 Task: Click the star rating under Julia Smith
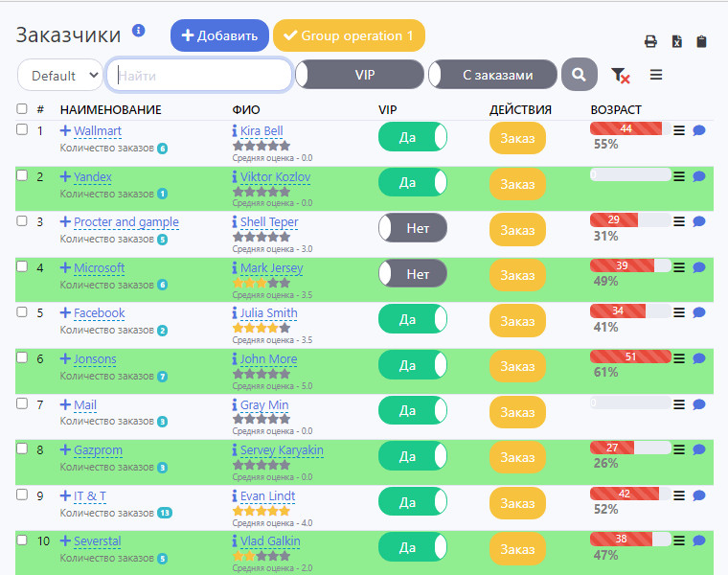262,328
